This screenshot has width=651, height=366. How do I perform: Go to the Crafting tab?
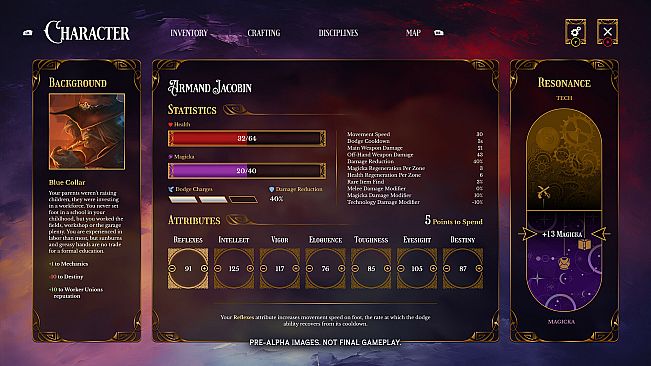pos(264,33)
